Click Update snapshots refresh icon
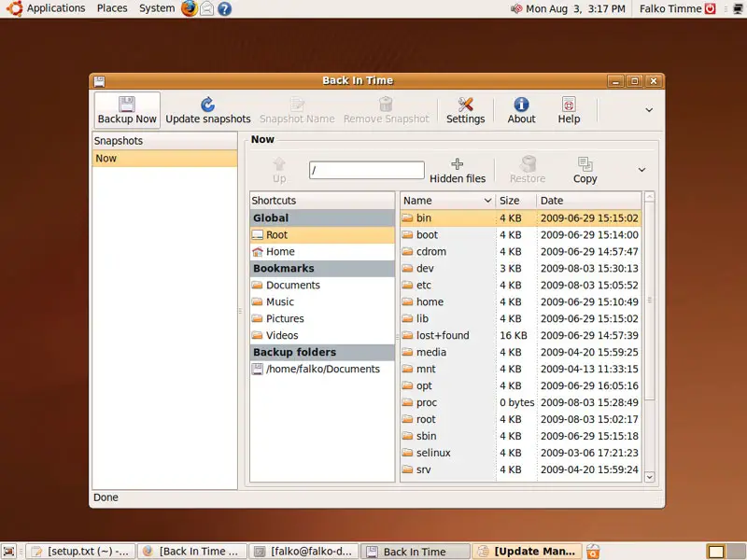This screenshot has width=747, height=560. click(x=207, y=105)
